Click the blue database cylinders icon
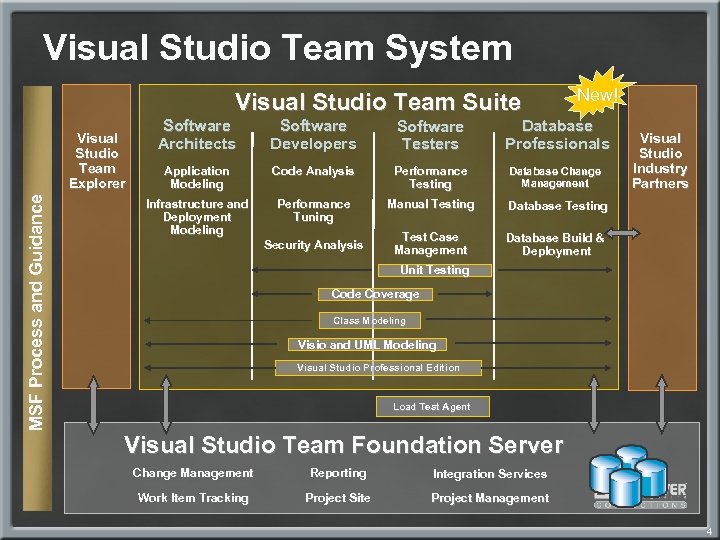 click(629, 476)
